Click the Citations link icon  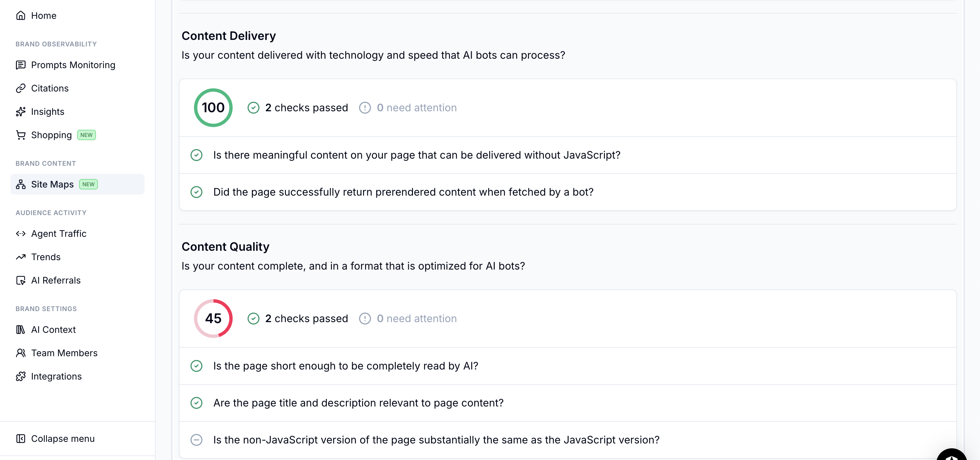(20, 88)
